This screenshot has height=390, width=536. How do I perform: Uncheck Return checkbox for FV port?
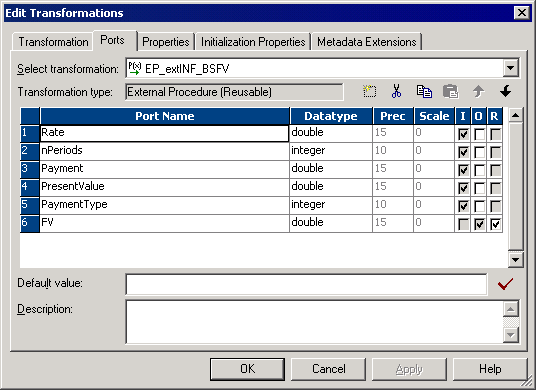[495, 224]
